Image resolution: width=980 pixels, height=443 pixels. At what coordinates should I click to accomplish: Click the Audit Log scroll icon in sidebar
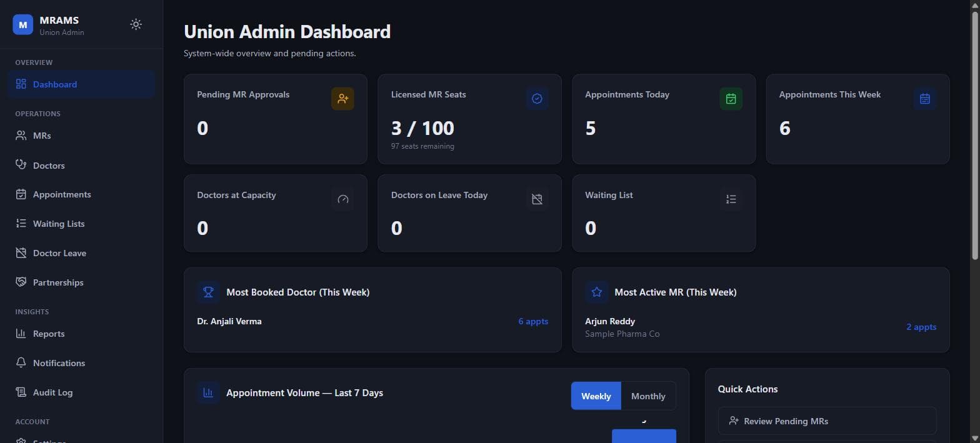(x=21, y=392)
